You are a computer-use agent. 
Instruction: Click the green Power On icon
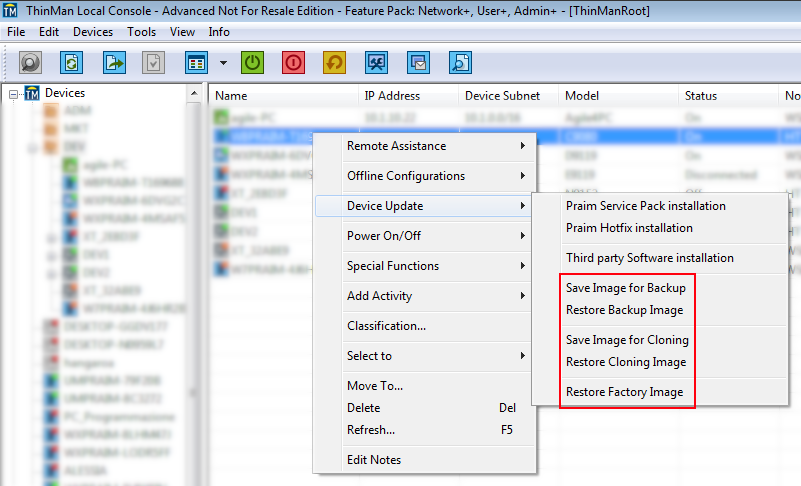tap(252, 63)
